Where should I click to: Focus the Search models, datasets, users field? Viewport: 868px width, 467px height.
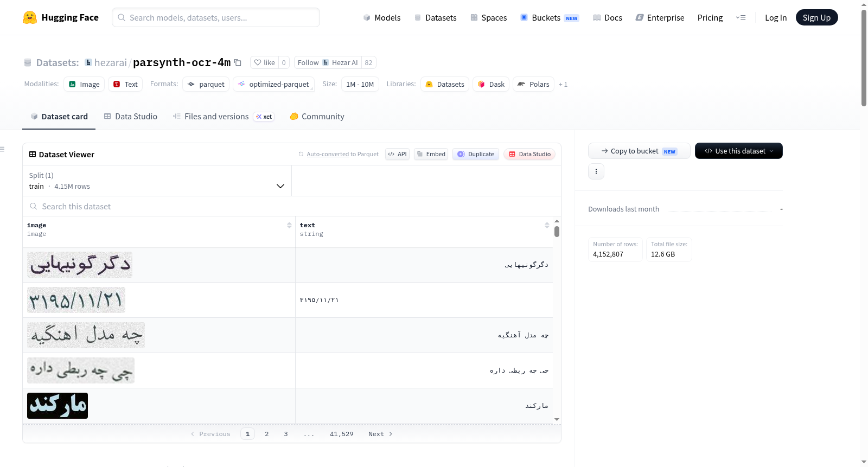click(216, 17)
